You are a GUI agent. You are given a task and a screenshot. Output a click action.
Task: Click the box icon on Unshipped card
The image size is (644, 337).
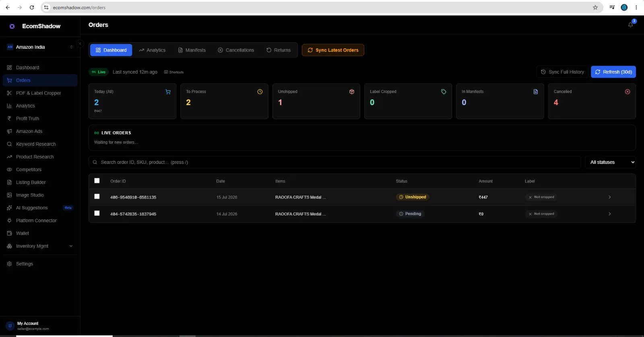click(x=352, y=92)
